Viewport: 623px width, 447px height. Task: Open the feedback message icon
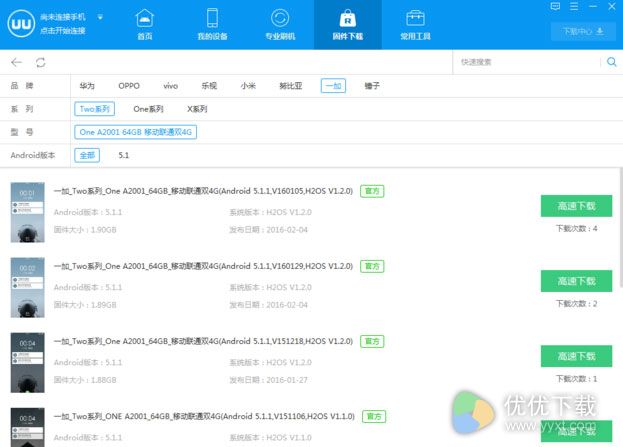[x=555, y=6]
